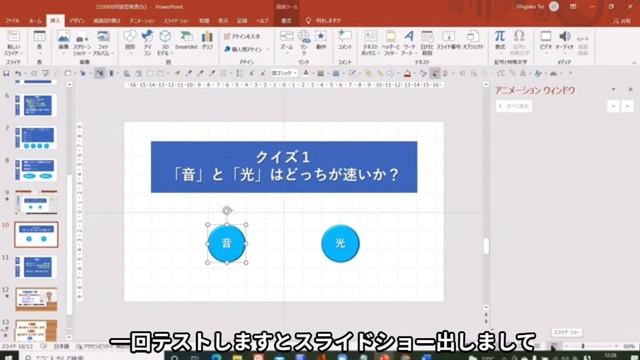This screenshot has height=360, width=640.
Task: Select slide 11 thumbnail
Action: click(x=36, y=267)
